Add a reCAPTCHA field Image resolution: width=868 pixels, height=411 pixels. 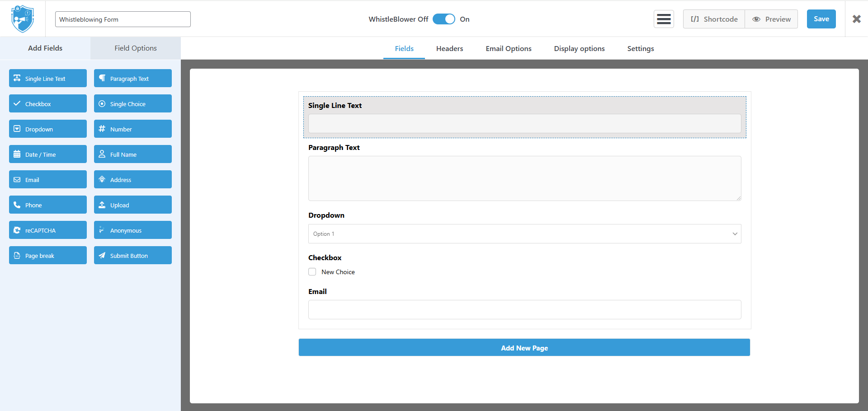coord(48,230)
